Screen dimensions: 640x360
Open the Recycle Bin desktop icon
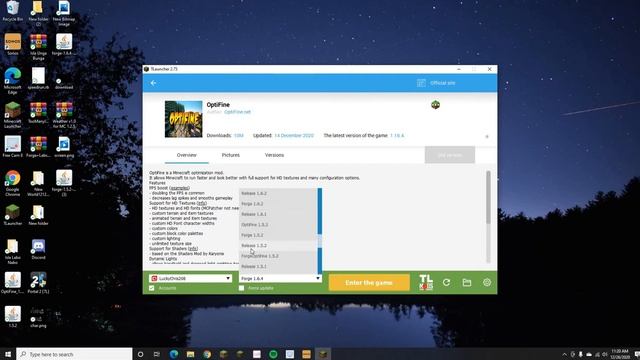13,11
